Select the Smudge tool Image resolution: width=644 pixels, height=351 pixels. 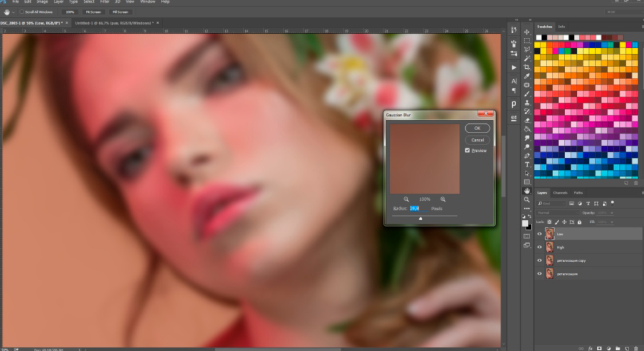[x=527, y=138]
